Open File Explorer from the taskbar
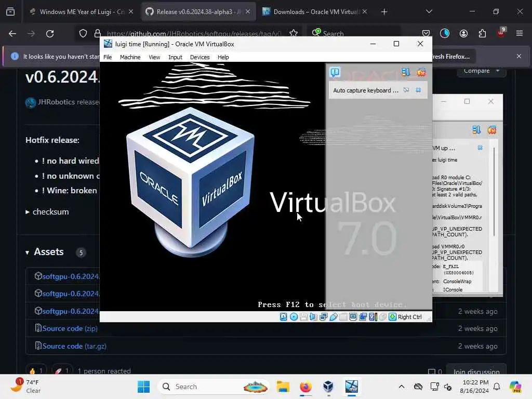 tap(283, 387)
